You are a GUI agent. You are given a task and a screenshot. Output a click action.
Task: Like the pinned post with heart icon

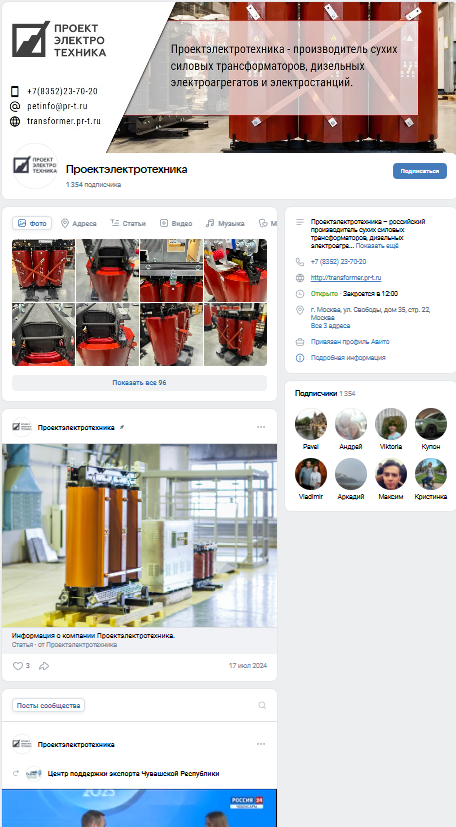(18, 666)
